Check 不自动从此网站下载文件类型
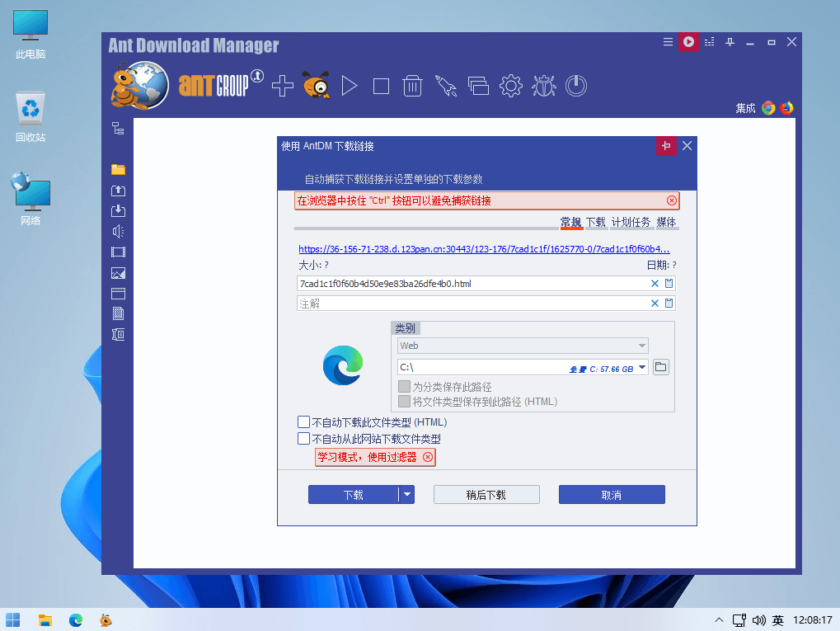Viewport: 840px width, 631px height. pyautogui.click(x=303, y=439)
